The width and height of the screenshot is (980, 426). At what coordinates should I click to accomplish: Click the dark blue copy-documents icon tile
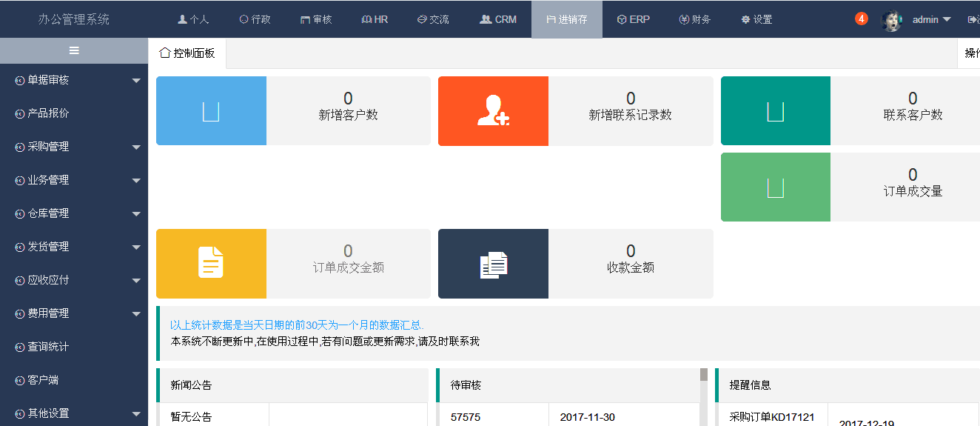[493, 264]
